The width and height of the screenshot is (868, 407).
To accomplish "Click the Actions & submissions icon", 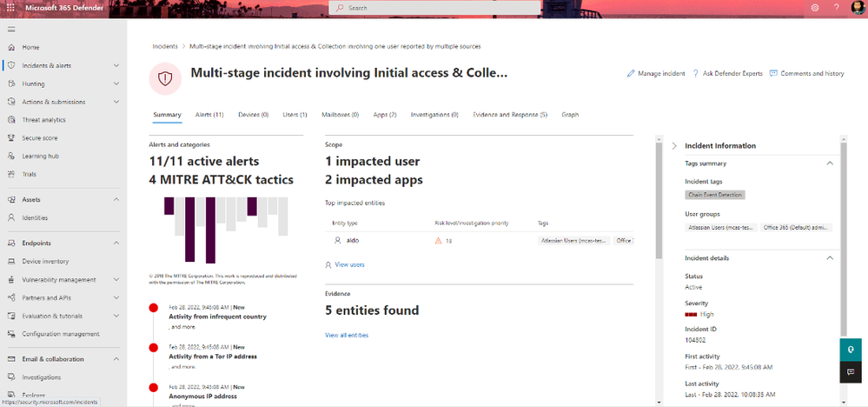I will click(x=11, y=102).
